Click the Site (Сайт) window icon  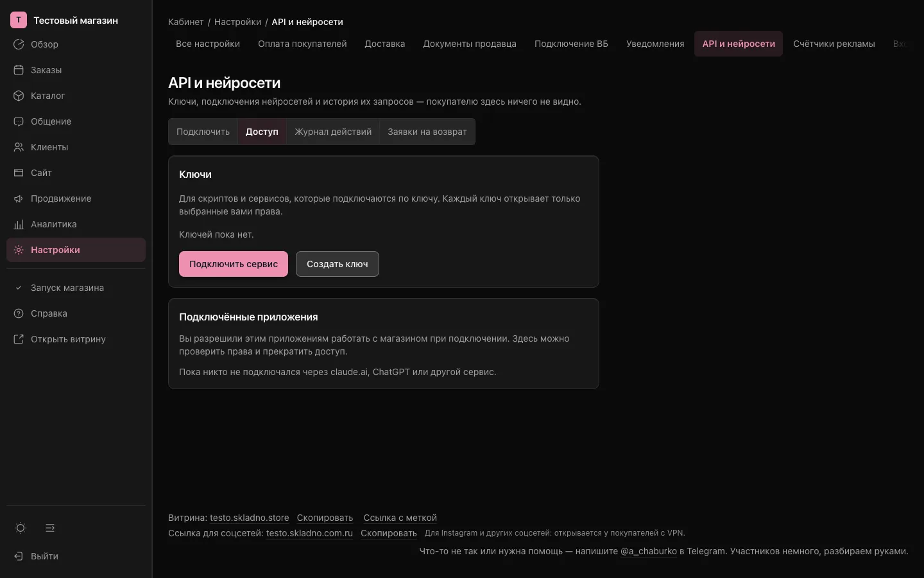[x=19, y=173]
